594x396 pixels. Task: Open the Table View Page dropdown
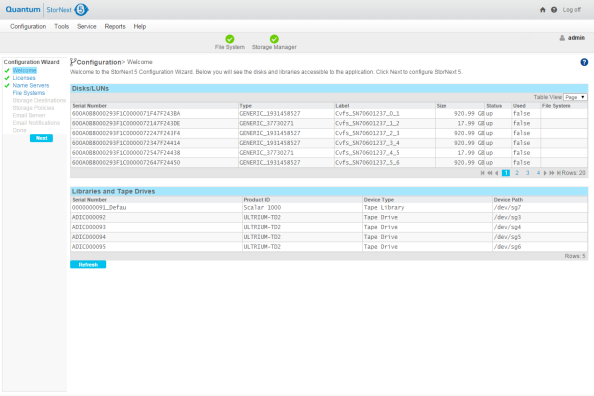click(x=575, y=97)
